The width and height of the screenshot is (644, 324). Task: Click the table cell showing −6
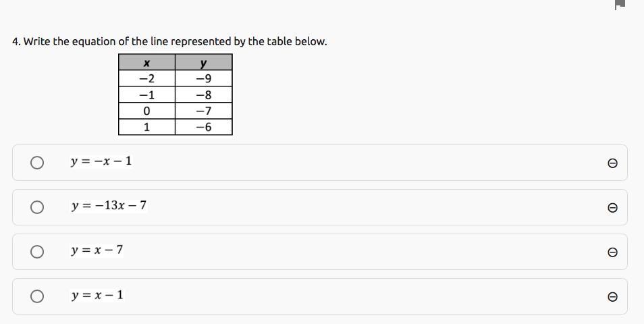[x=203, y=127]
